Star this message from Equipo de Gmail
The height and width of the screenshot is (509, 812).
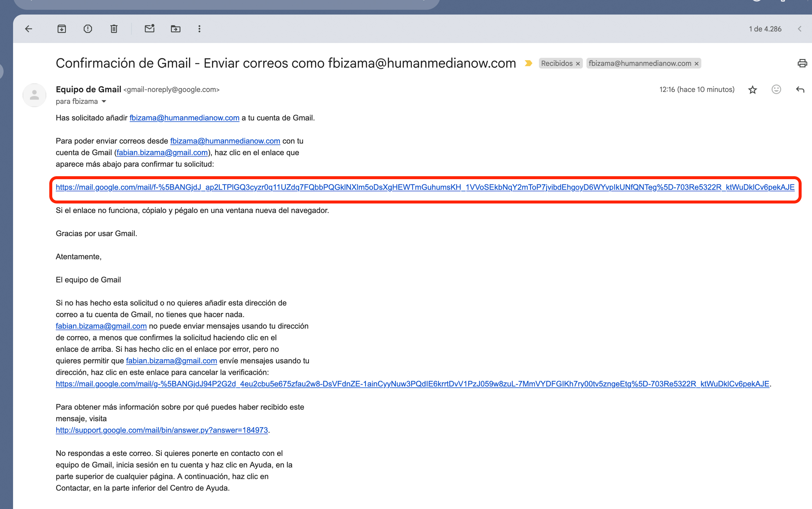point(752,90)
